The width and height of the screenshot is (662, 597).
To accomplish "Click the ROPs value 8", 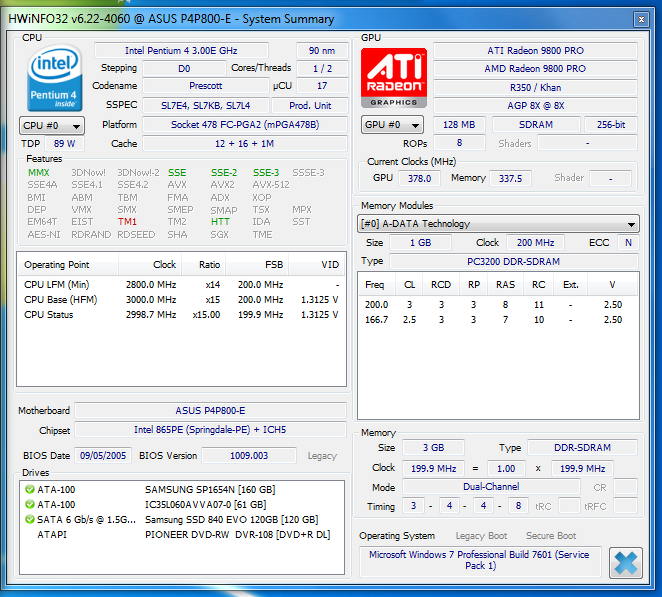I will coord(459,143).
